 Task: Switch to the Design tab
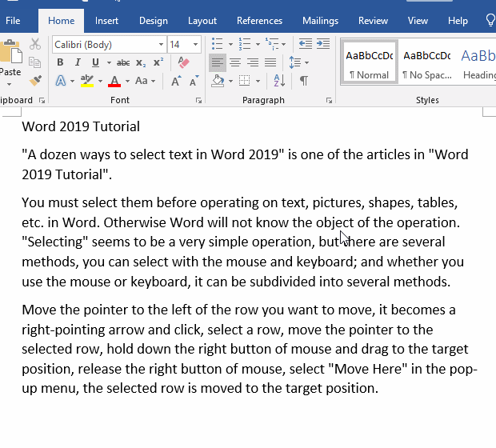pos(154,21)
